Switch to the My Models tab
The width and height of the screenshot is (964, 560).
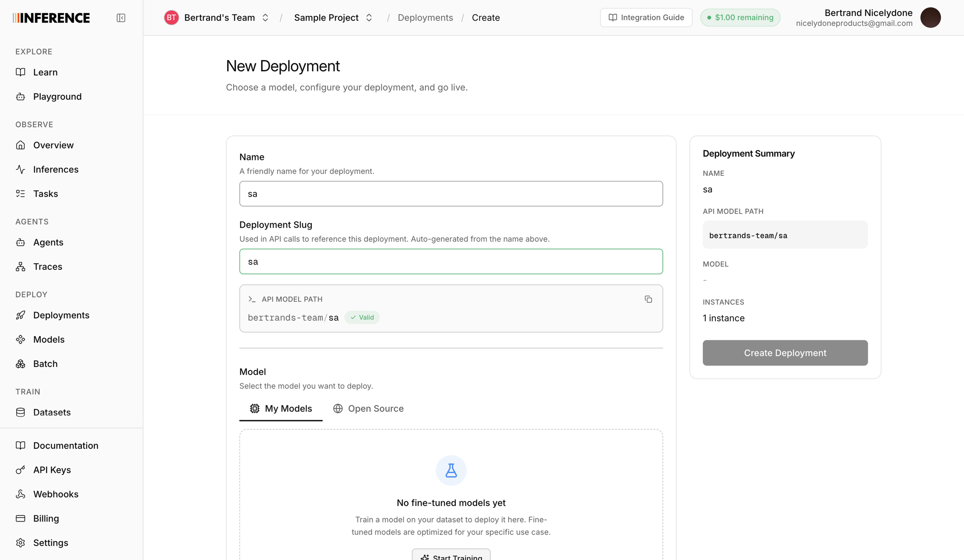point(281,408)
